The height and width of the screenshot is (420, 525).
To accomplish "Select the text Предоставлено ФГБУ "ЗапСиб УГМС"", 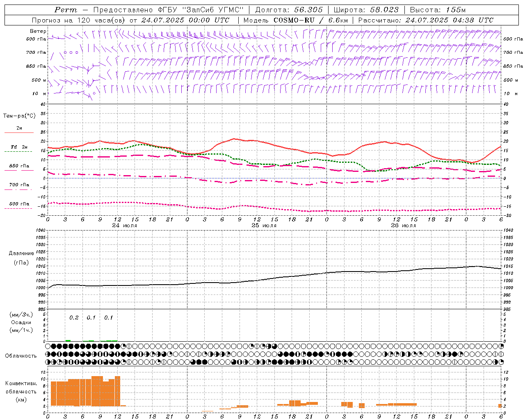I will pyautogui.click(x=169, y=10).
